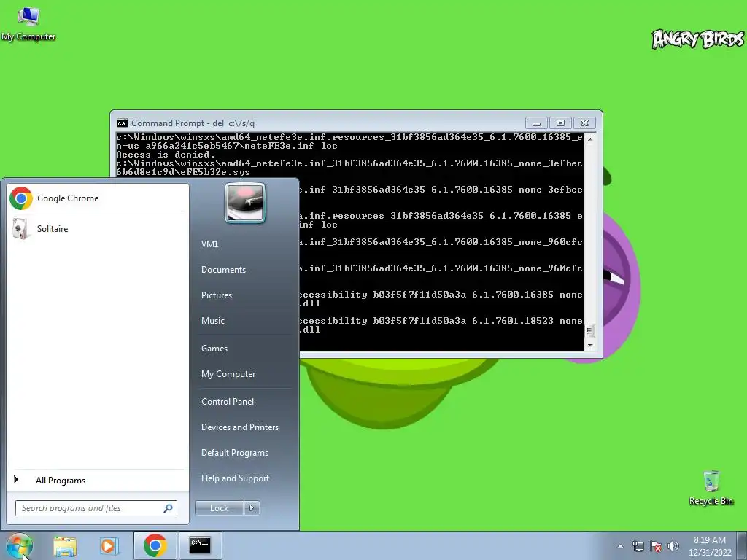
Task: Open Documents from the Start menu
Action: tap(223, 270)
